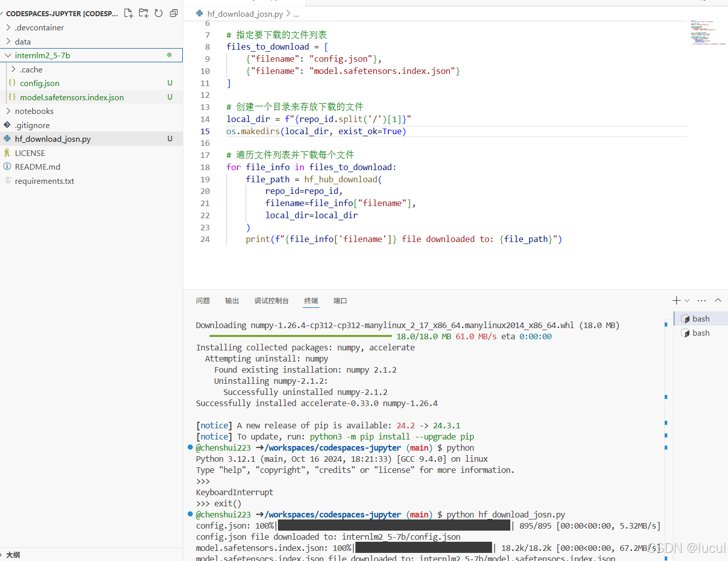This screenshot has width=728, height=561.
Task: Select the second bash terminal icon
Action: tap(685, 333)
